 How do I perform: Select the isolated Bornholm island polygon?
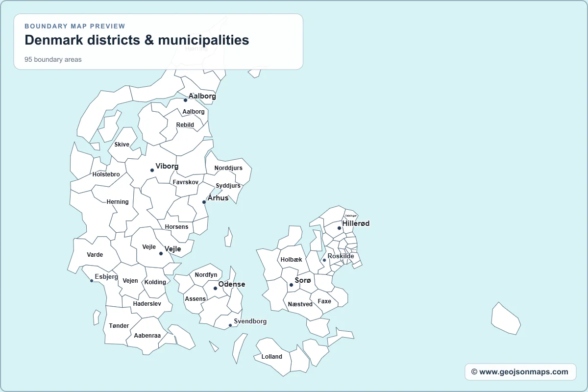(x=506, y=318)
